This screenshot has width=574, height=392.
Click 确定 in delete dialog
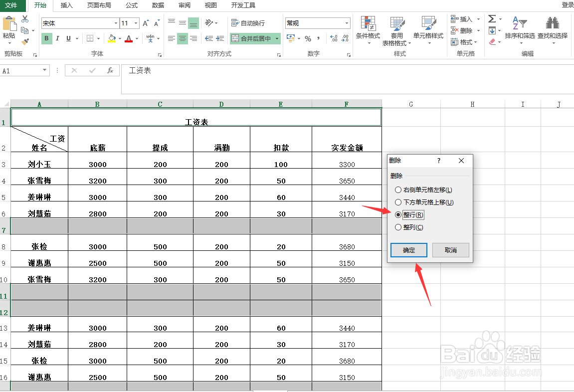click(x=409, y=250)
